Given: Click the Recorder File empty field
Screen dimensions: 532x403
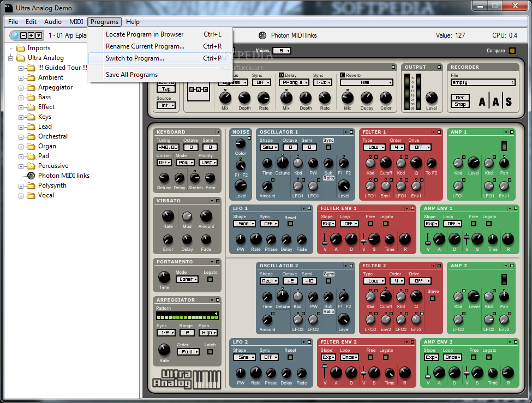Looking at the screenshot, I should click(x=483, y=82).
